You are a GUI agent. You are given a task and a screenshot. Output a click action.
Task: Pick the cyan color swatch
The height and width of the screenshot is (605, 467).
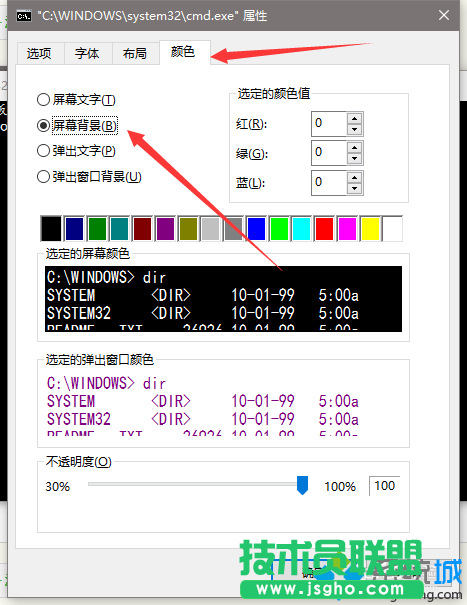302,229
